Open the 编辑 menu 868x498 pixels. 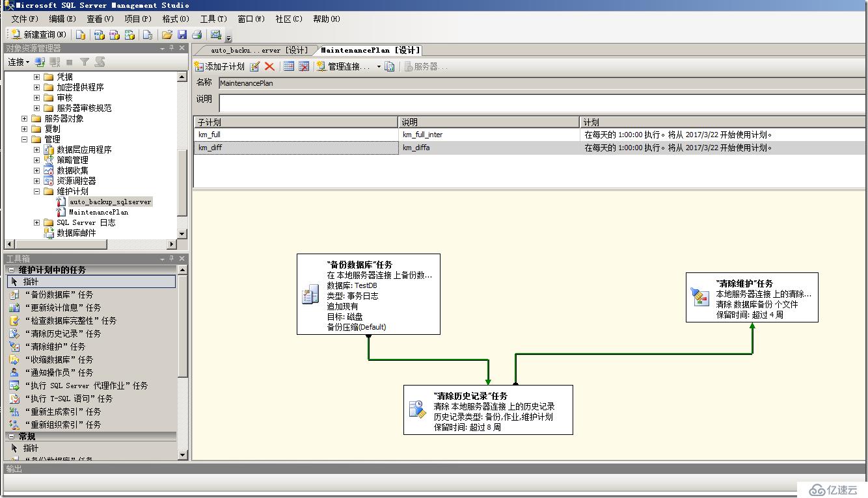tap(62, 19)
